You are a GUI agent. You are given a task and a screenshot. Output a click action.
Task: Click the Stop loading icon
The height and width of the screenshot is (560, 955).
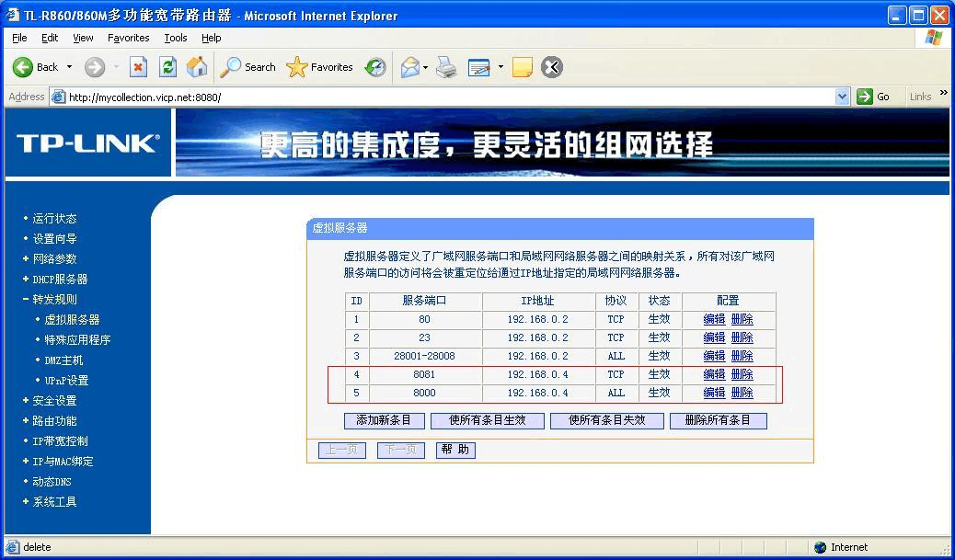coord(138,67)
